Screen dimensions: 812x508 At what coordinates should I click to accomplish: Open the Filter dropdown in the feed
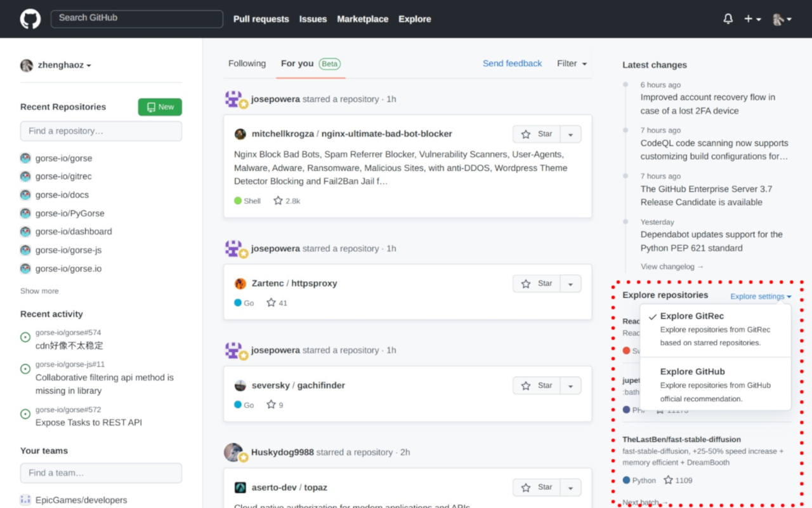click(x=572, y=63)
